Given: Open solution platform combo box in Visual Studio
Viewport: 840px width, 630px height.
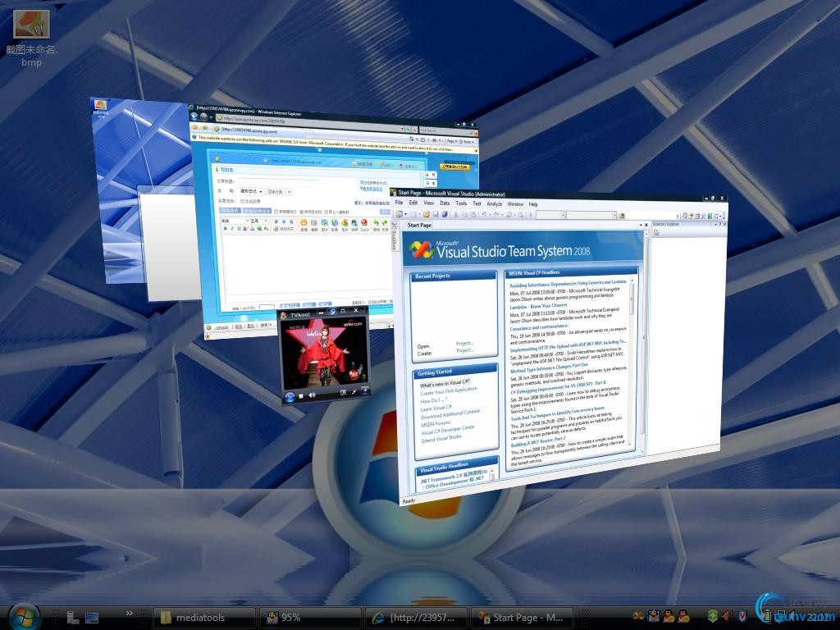Looking at the screenshot, I should (x=591, y=215).
